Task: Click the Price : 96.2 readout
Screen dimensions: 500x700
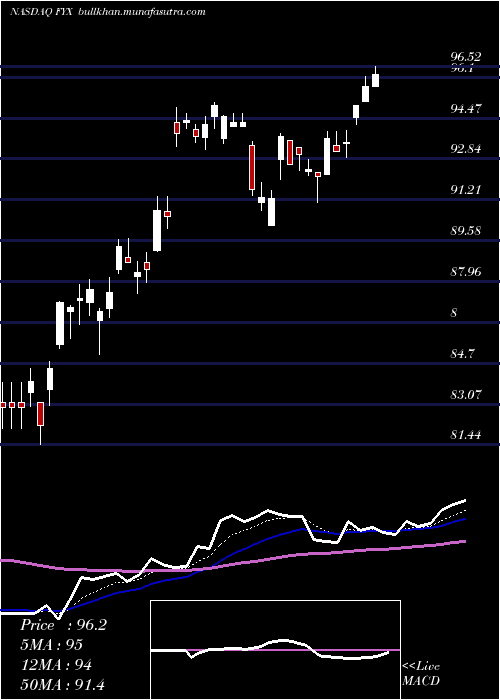Action: pos(63,625)
